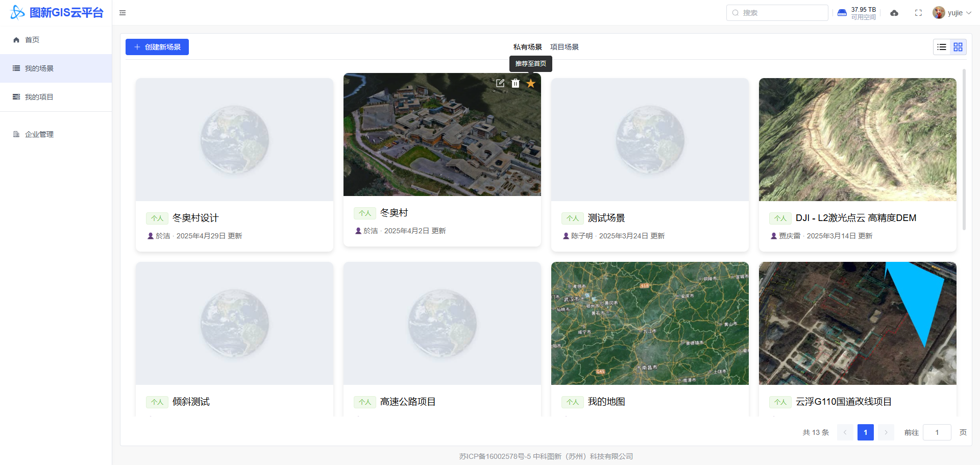
Task: Open the 测试场景 scene thumbnail
Action: click(650, 139)
